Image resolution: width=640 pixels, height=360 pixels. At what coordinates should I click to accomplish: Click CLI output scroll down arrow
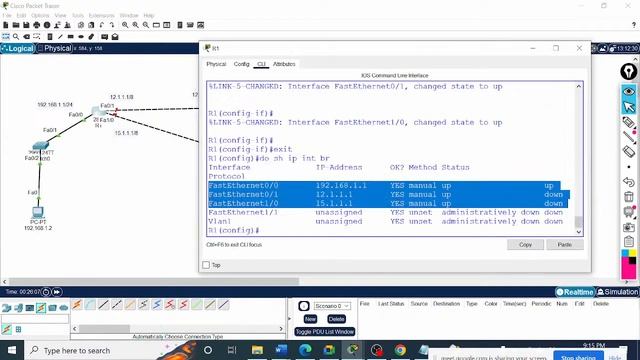578,231
